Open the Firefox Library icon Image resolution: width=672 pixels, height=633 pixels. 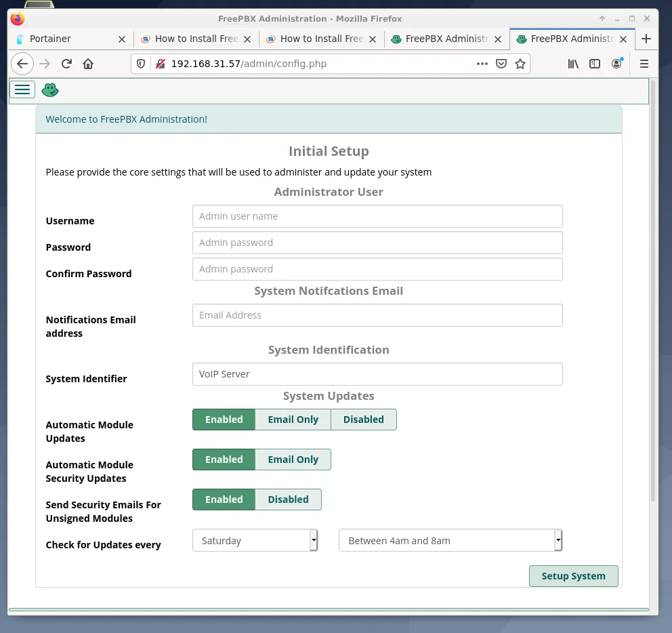572,63
